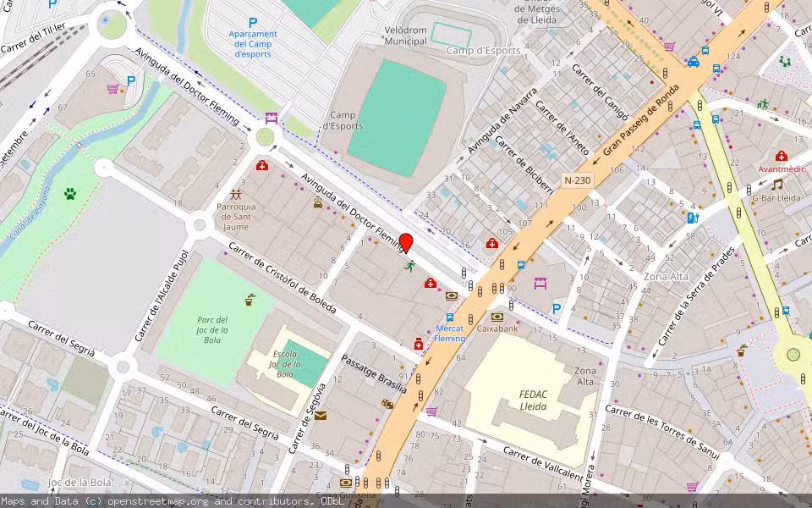Select the Avantmèdic label
This screenshot has height=508, width=812.
pyautogui.click(x=782, y=169)
